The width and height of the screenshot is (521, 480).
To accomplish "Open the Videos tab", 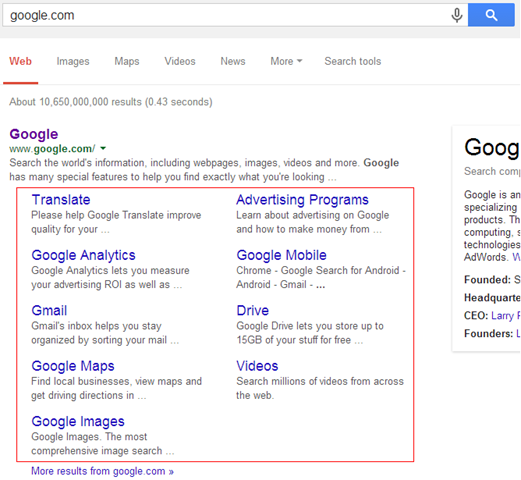I will pos(180,61).
